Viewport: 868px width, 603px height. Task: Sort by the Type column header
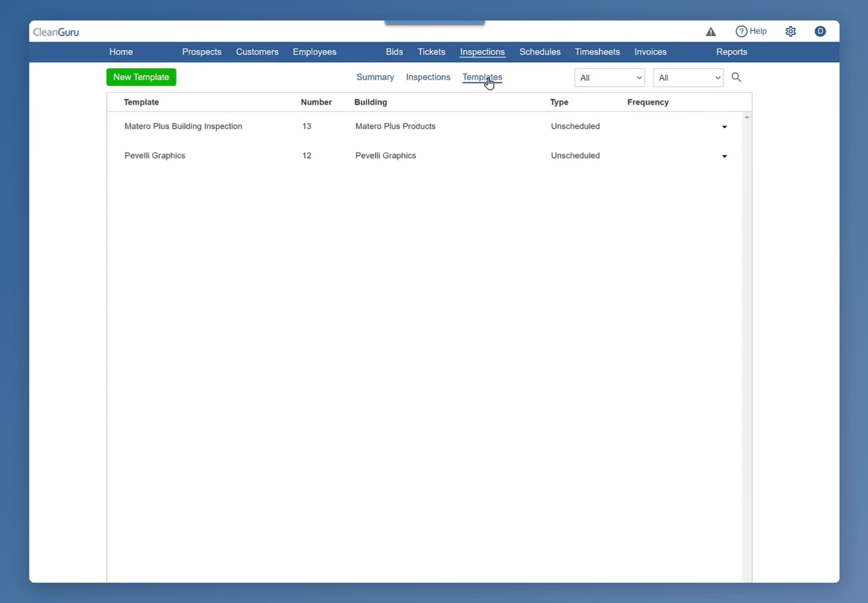[559, 102]
